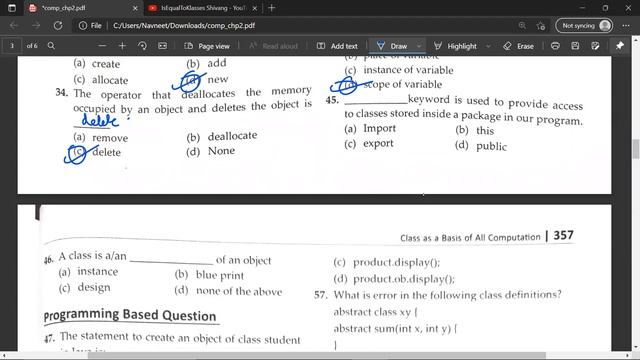Click option "(c) design" in question 46

84,288
